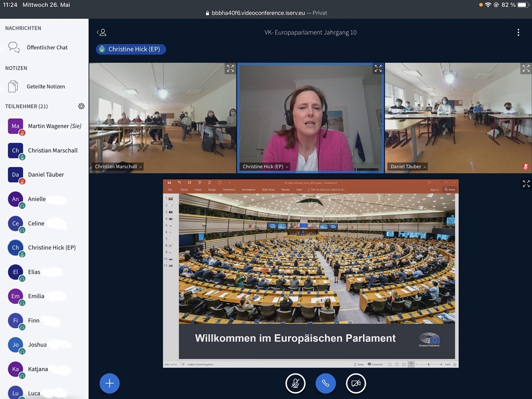Open the three-dot options menu
The image size is (532, 399).
click(518, 32)
